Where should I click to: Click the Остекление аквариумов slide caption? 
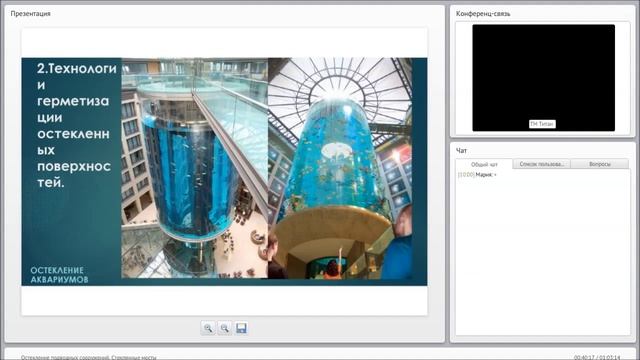tap(59, 275)
